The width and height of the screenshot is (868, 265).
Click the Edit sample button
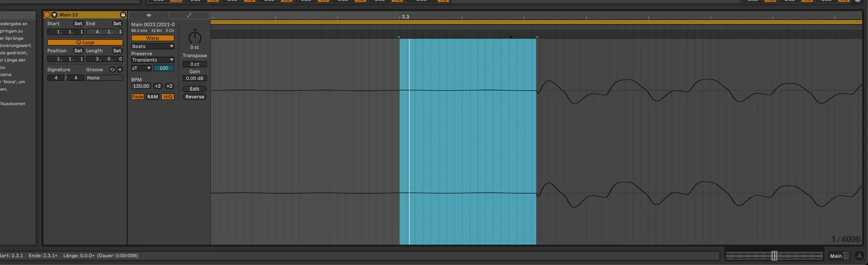coord(195,89)
